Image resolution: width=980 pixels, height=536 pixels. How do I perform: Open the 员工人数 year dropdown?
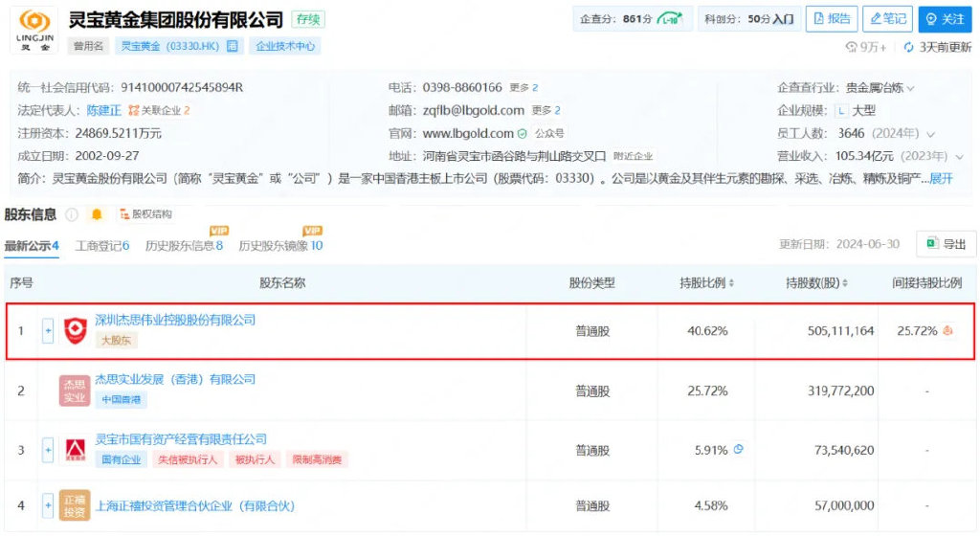[930, 134]
